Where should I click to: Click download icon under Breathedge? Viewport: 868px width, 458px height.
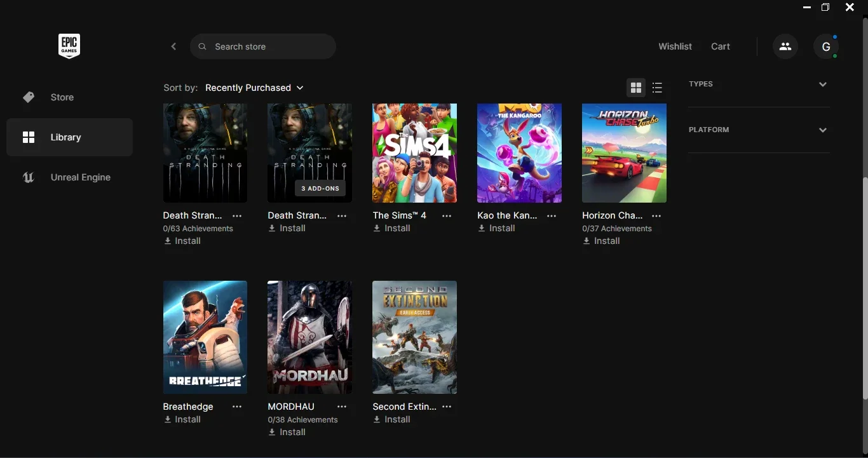point(168,420)
